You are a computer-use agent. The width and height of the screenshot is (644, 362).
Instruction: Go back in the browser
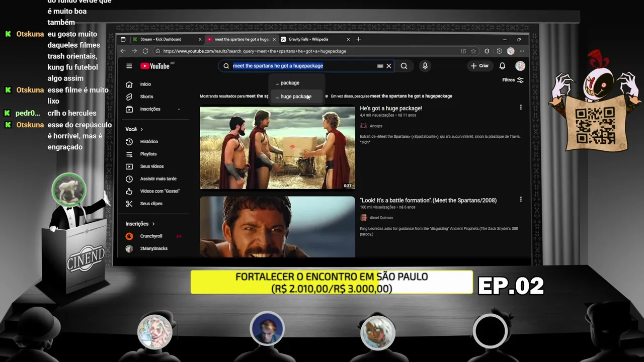point(123,51)
